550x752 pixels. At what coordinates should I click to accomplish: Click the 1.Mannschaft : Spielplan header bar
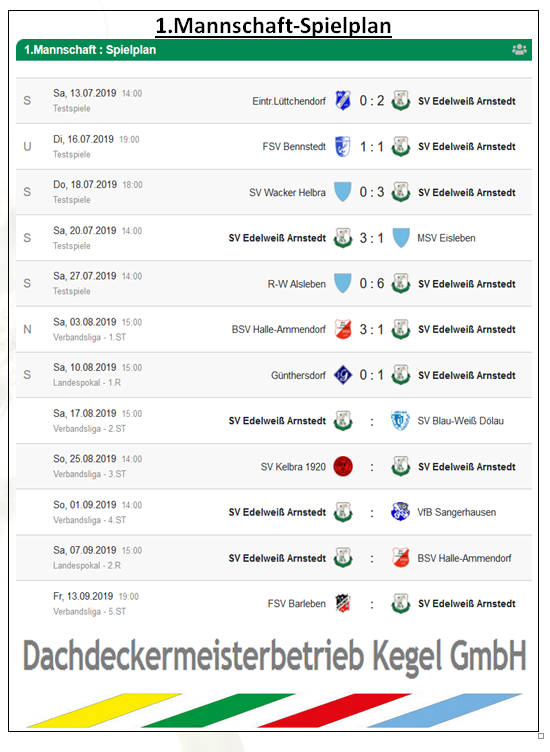click(274, 49)
